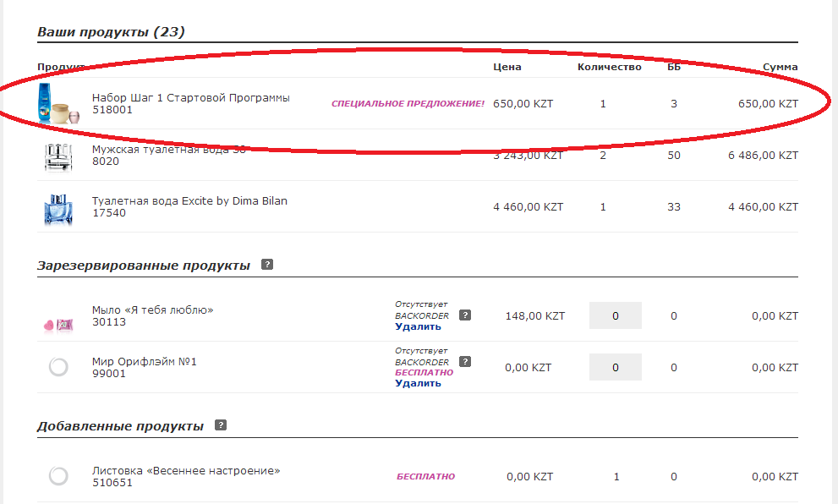
Task: Open Туалетная вода Excite by Dima Bilan
Action: click(x=189, y=201)
